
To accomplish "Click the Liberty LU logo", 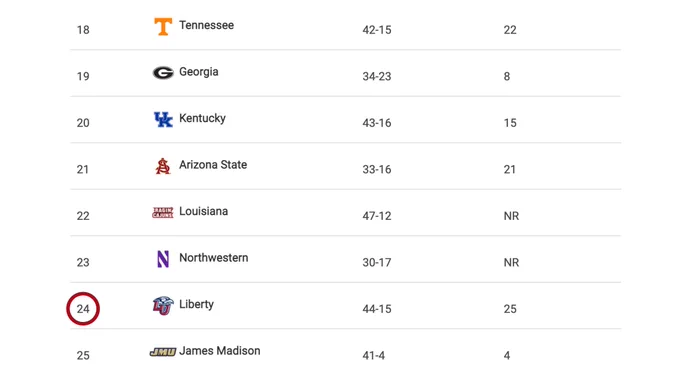I will (163, 305).
